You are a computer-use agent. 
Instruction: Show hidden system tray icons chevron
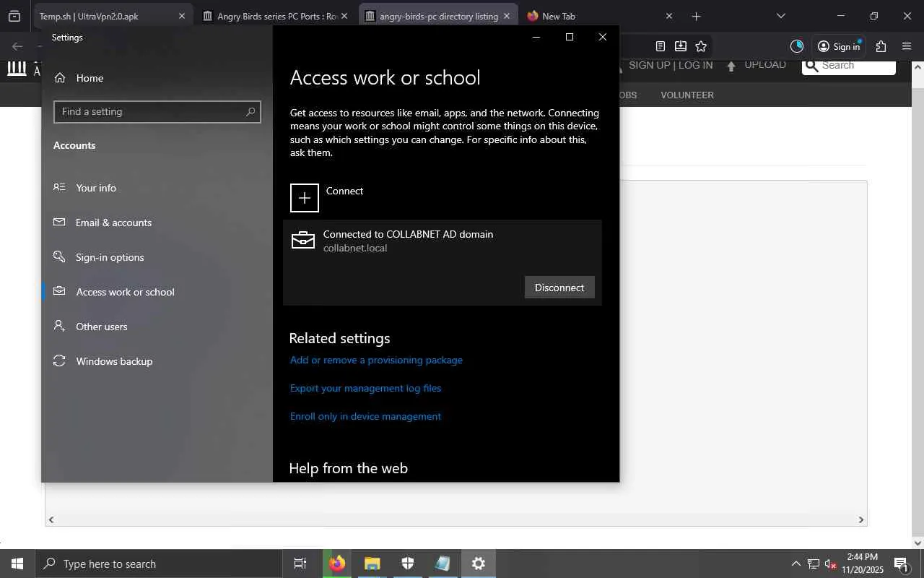click(x=796, y=564)
